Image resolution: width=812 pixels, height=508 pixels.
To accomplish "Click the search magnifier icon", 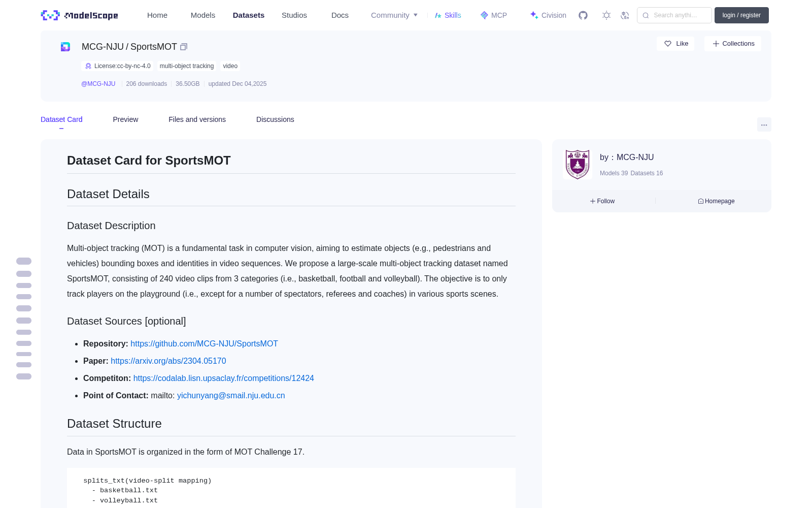I will (646, 15).
